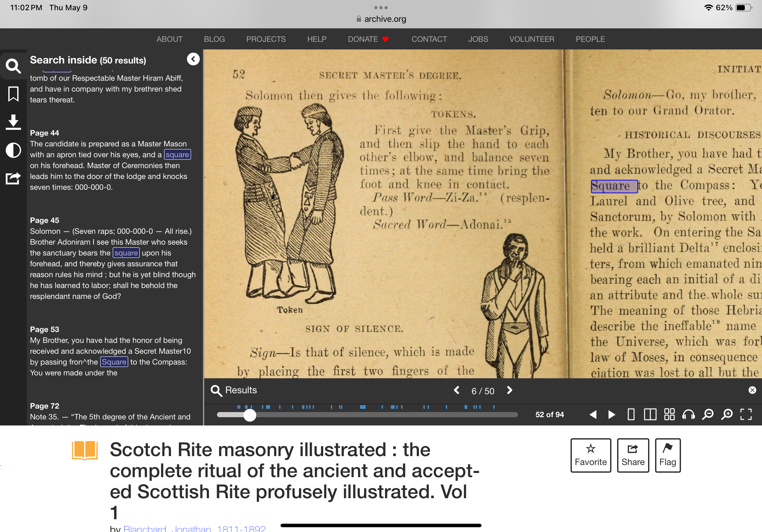Click the book icon beside the title

tap(85, 450)
